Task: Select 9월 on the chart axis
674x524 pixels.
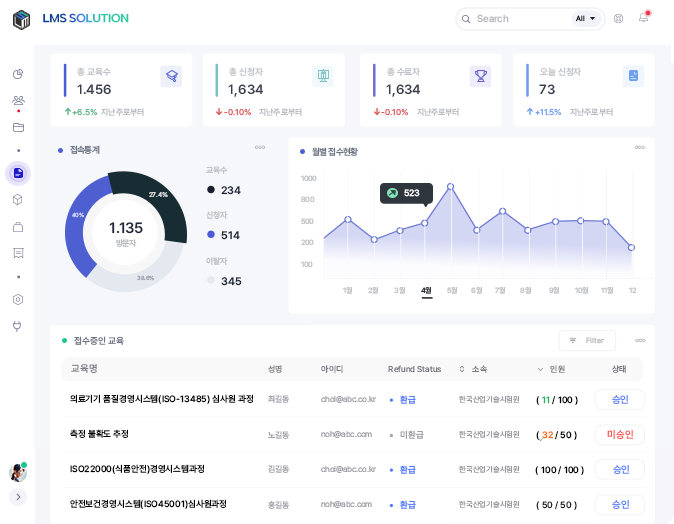Action: click(x=554, y=291)
